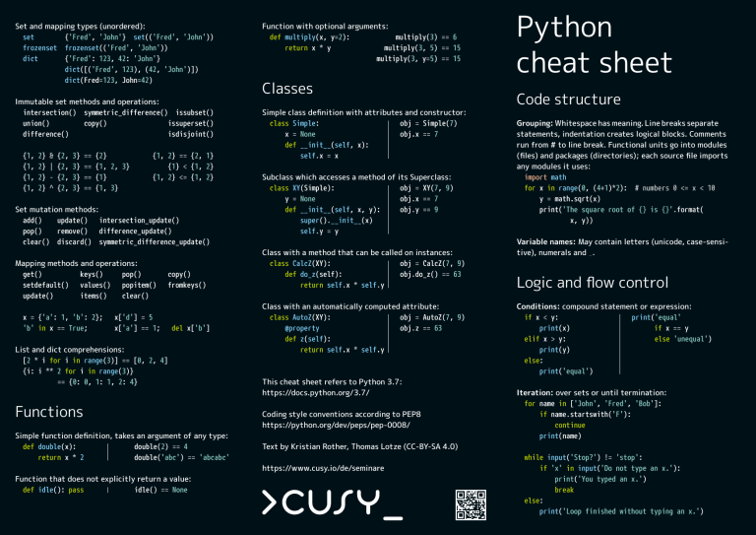Click "while input('Stop?') != 'stop':" line
The image size is (756, 535).
click(583, 457)
